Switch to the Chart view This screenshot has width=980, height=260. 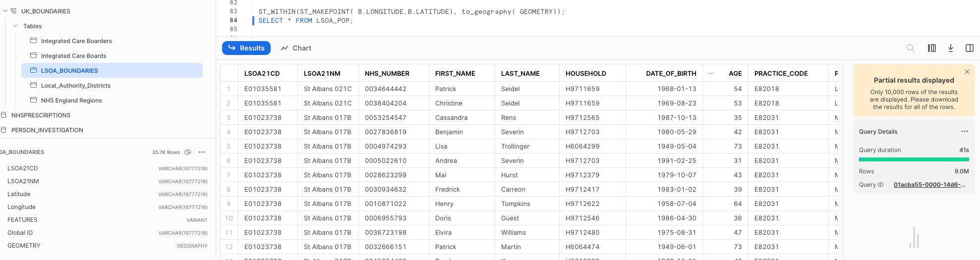point(296,48)
